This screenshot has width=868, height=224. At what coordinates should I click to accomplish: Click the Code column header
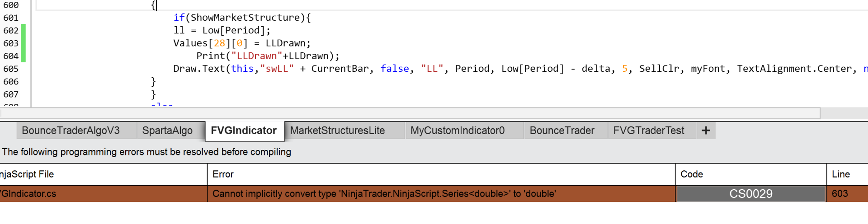(x=751, y=174)
